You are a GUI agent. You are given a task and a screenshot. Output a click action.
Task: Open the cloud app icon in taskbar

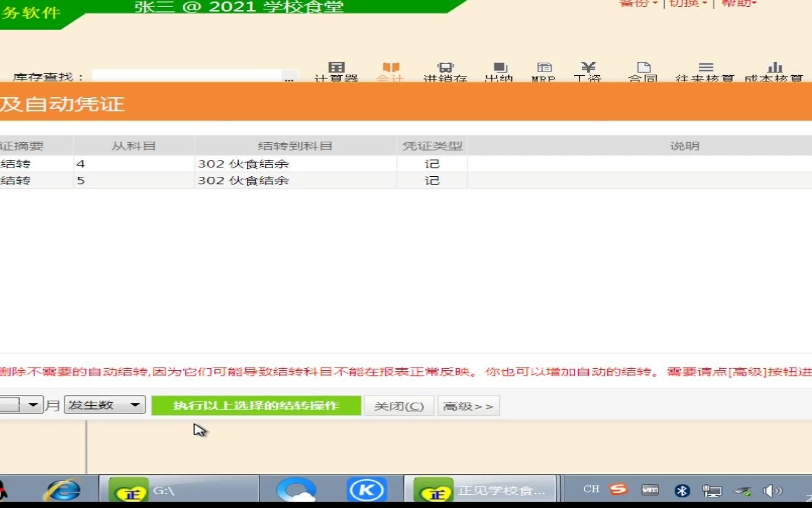point(296,490)
